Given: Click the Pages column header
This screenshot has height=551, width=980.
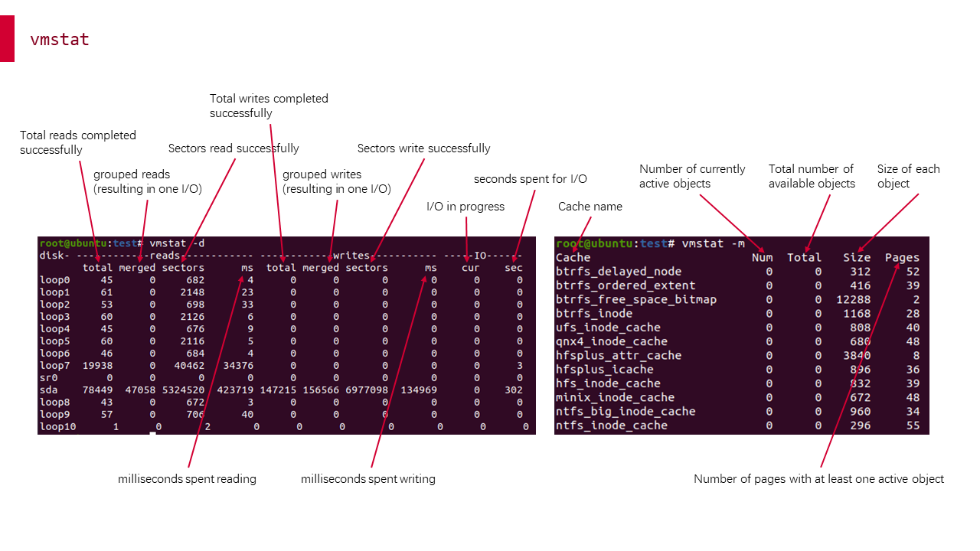Looking at the screenshot, I should coord(902,257).
